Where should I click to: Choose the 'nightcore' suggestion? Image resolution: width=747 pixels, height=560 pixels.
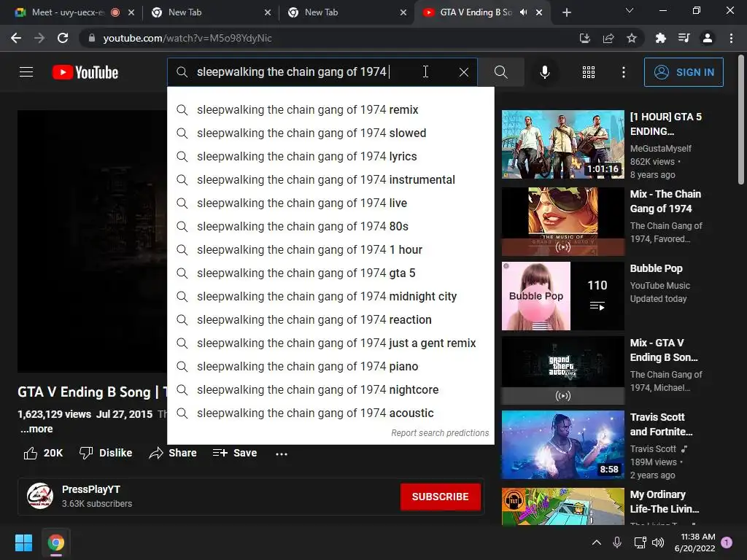[x=330, y=389]
